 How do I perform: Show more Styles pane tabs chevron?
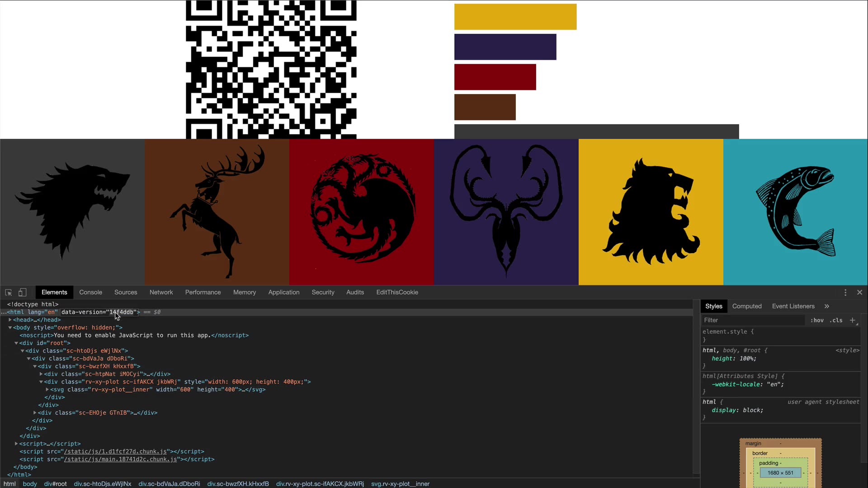pos(826,306)
